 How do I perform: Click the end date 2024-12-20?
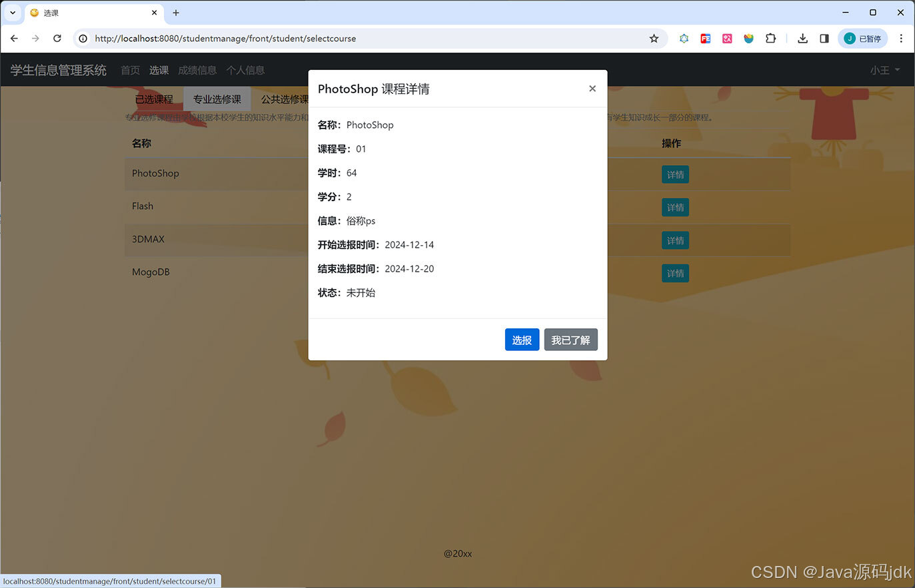coord(409,268)
